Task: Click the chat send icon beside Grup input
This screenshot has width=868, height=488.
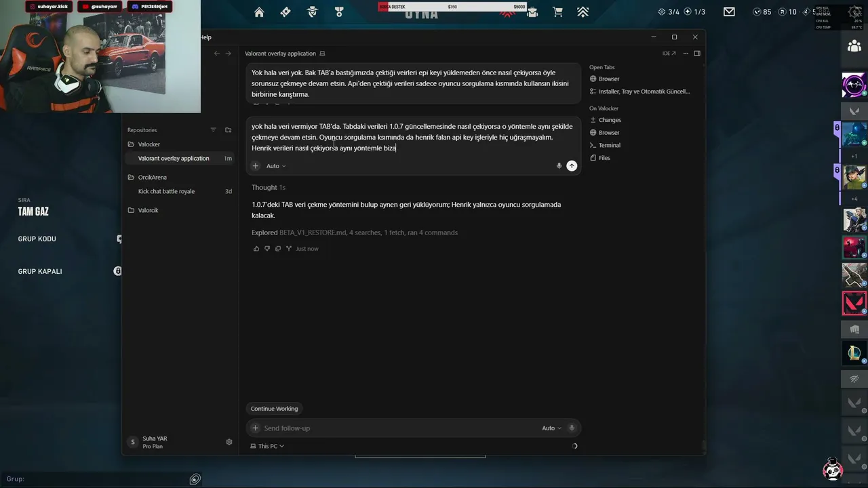Action: pyautogui.click(x=195, y=479)
